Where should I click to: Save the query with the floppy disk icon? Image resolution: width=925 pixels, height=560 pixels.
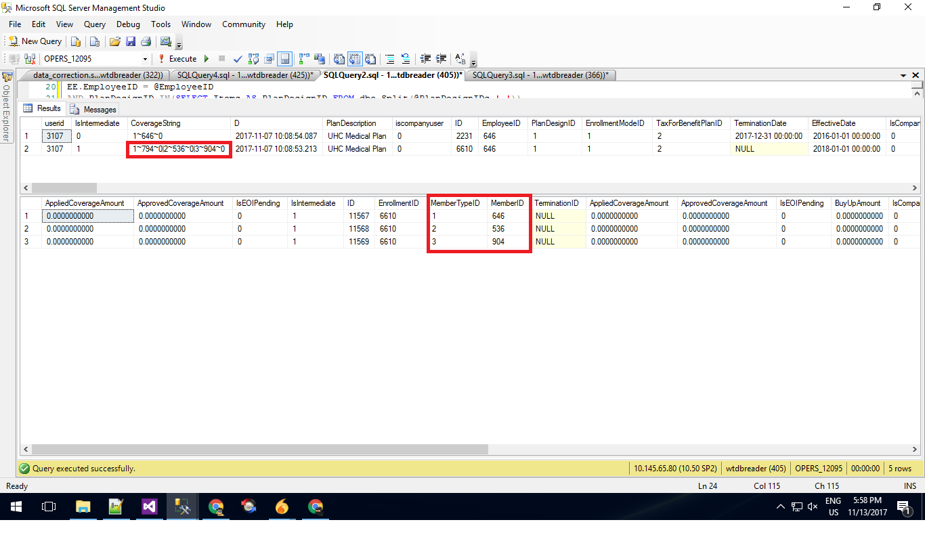130,41
